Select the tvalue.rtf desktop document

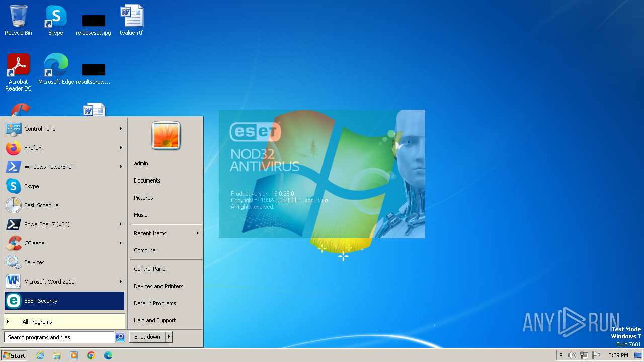coord(131,20)
